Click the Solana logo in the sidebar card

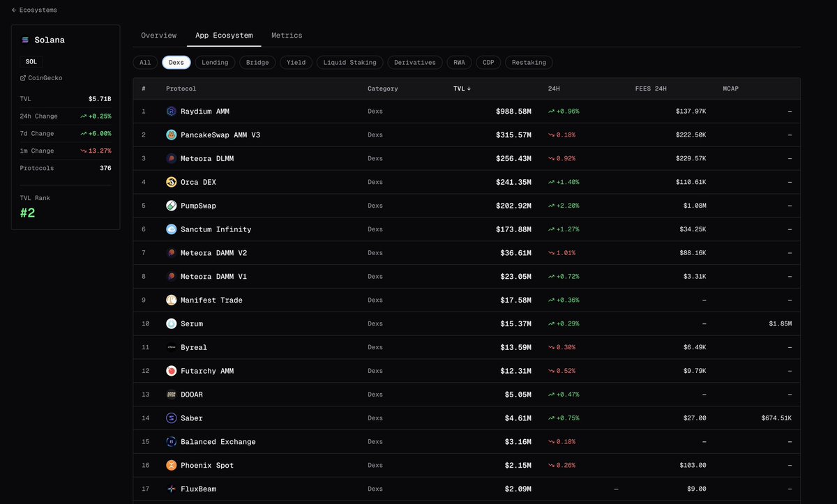click(x=26, y=40)
